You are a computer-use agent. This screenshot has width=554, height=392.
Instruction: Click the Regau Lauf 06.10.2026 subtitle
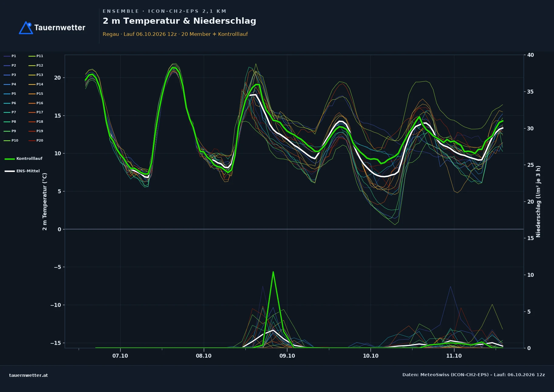(175, 34)
